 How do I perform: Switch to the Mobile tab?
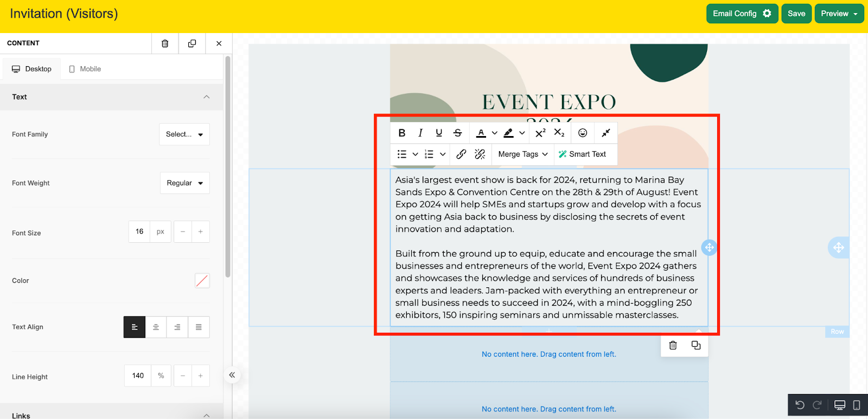(85, 69)
